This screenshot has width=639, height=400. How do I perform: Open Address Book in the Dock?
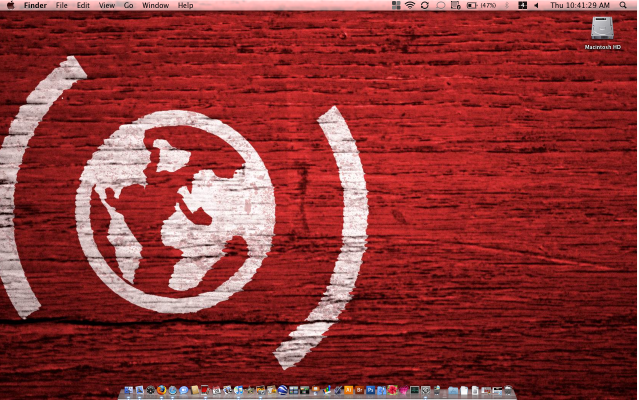pyautogui.click(x=195, y=390)
